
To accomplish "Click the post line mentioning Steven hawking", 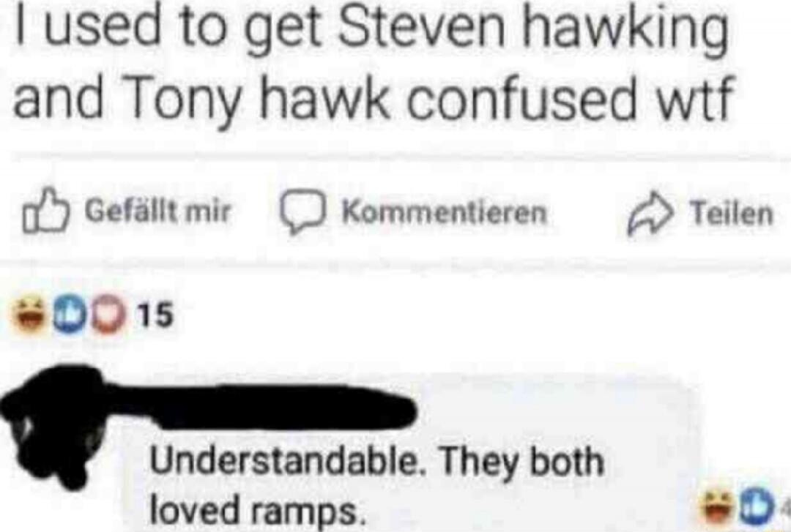I will coord(370,29).
